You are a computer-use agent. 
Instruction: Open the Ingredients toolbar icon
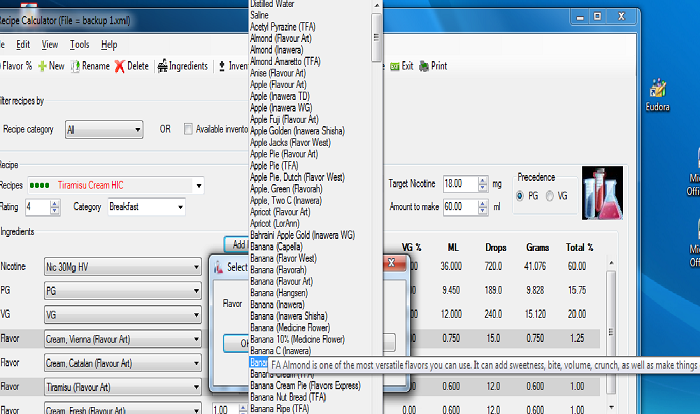click(162, 66)
